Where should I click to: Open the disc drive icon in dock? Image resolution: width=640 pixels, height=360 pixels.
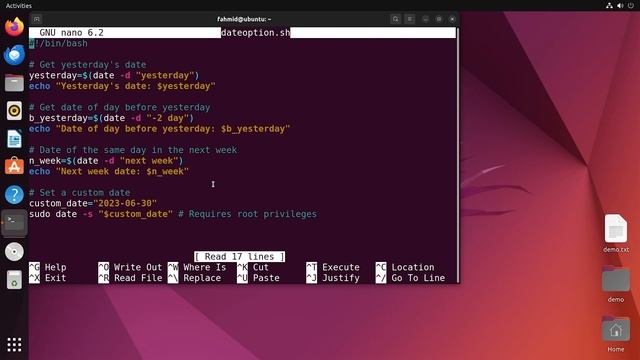point(14,251)
